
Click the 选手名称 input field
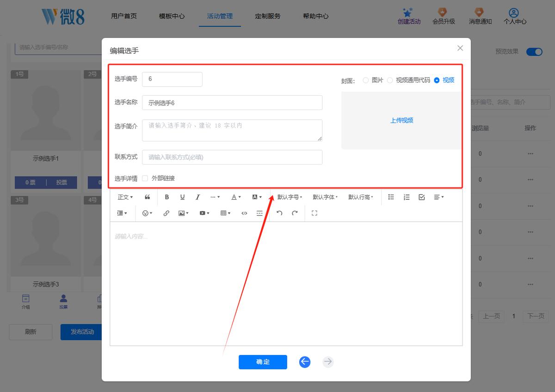(232, 103)
